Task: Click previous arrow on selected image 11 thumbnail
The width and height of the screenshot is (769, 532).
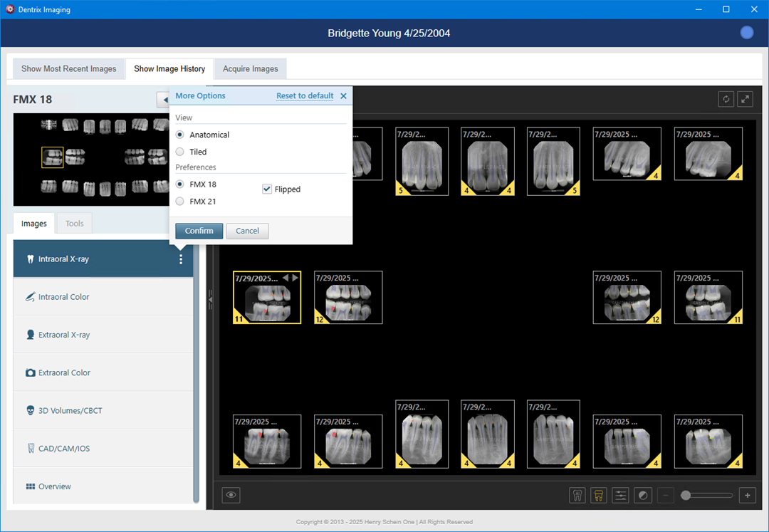Action: point(286,278)
